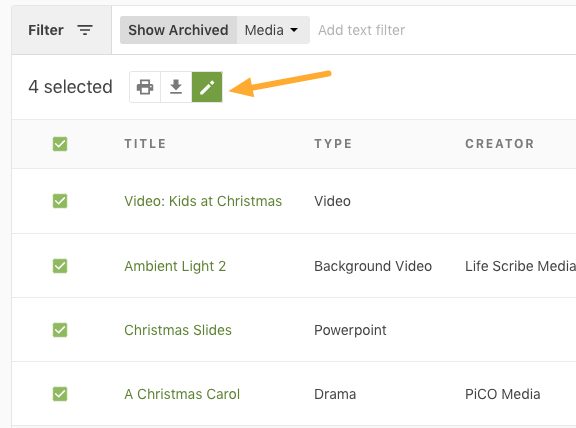Sort by the TITLE column header
The height and width of the screenshot is (428, 576).
coord(145,144)
